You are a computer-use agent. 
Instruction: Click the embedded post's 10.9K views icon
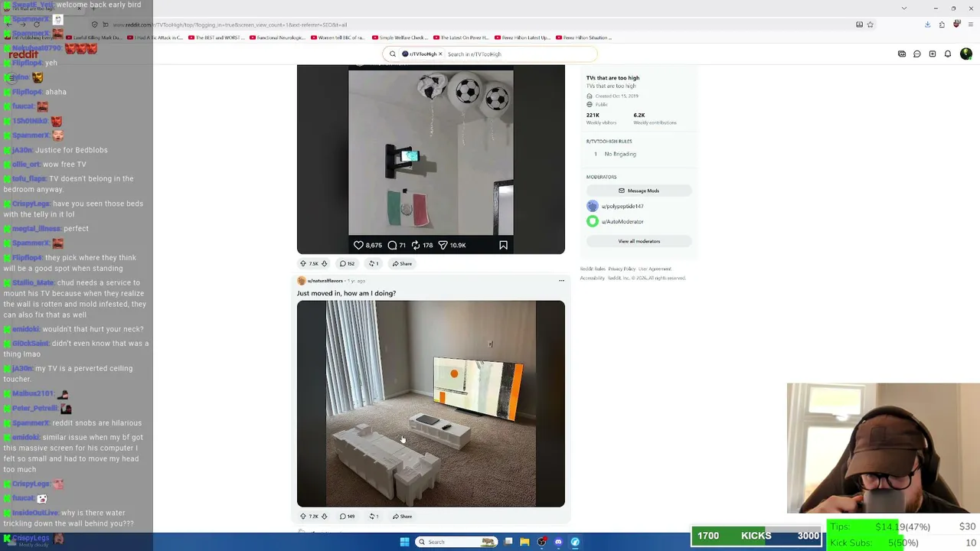click(x=443, y=245)
